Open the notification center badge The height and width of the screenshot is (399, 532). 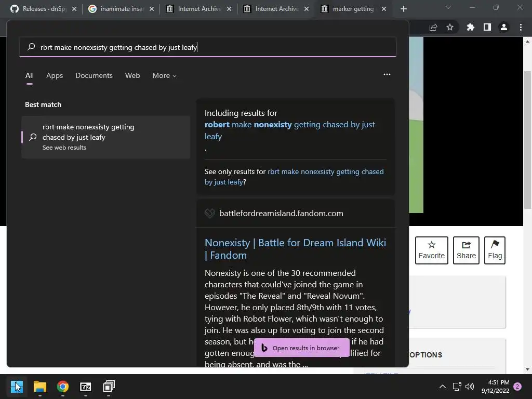coord(517,387)
